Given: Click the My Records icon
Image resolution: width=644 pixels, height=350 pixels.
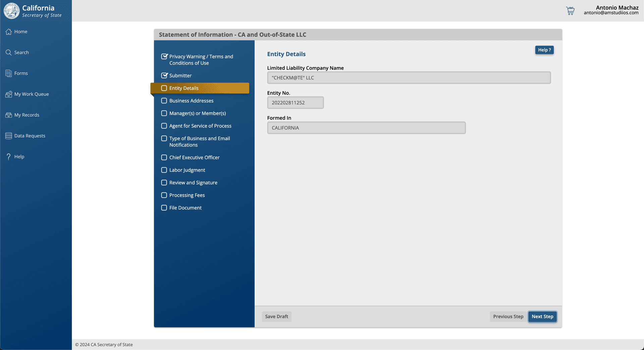Looking at the screenshot, I should click(9, 115).
